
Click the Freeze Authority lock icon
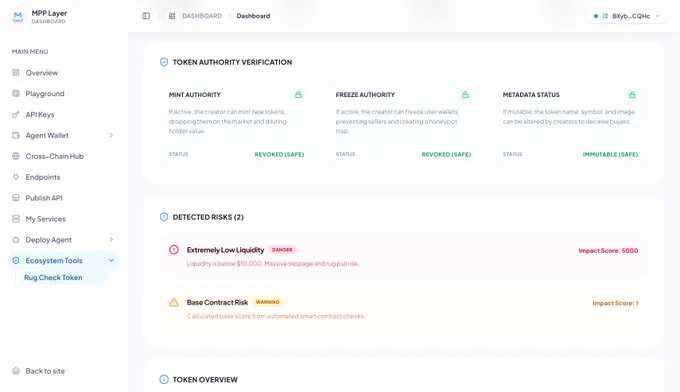(465, 95)
